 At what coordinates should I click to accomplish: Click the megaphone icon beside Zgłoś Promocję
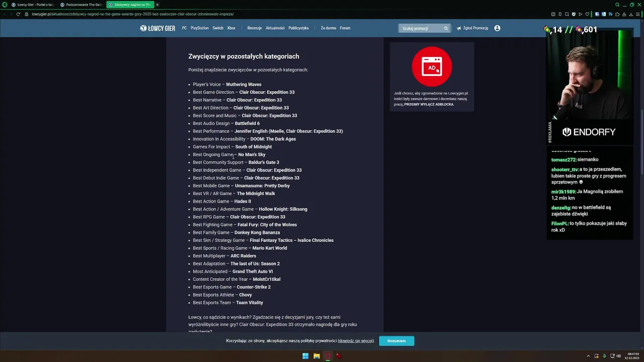point(459,28)
